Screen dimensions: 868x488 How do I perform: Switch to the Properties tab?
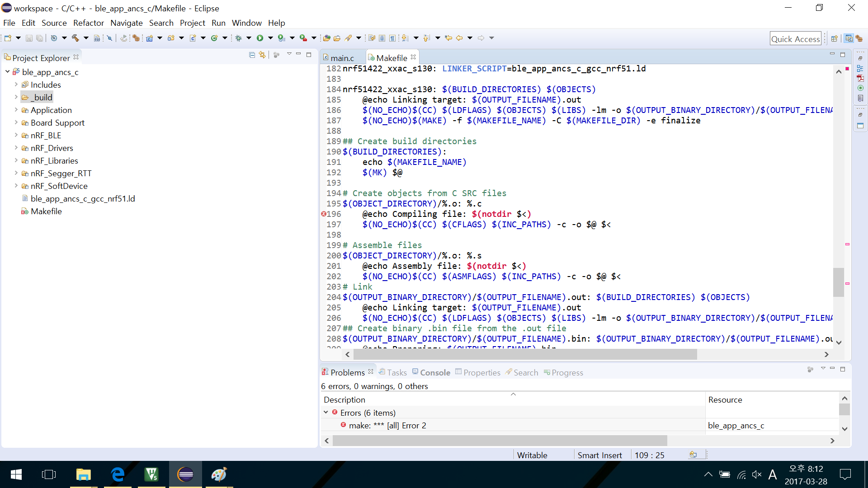coord(478,372)
